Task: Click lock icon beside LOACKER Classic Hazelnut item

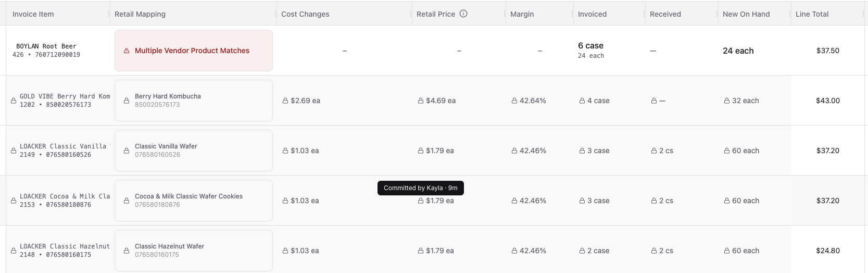Action: coord(14,251)
